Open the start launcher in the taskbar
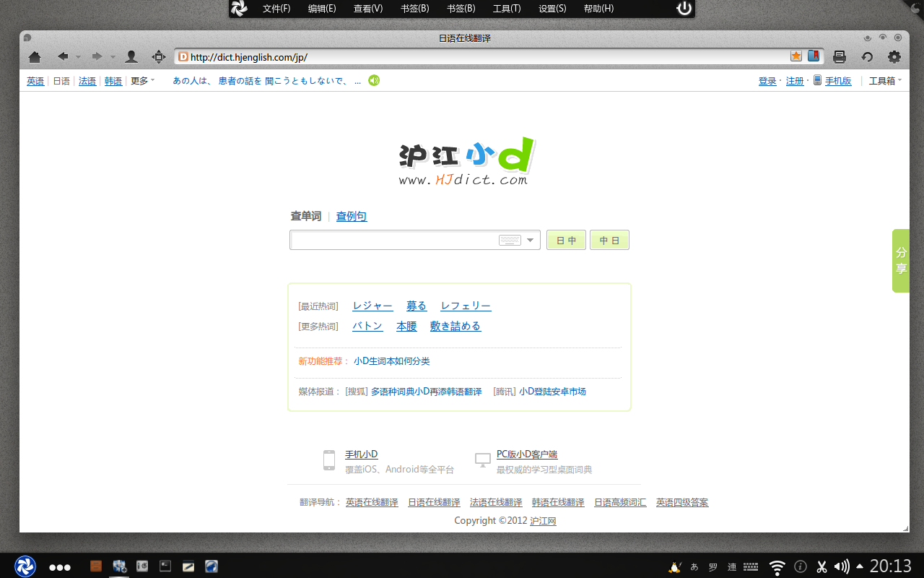Viewport: 924px width, 578px height. 25,566
